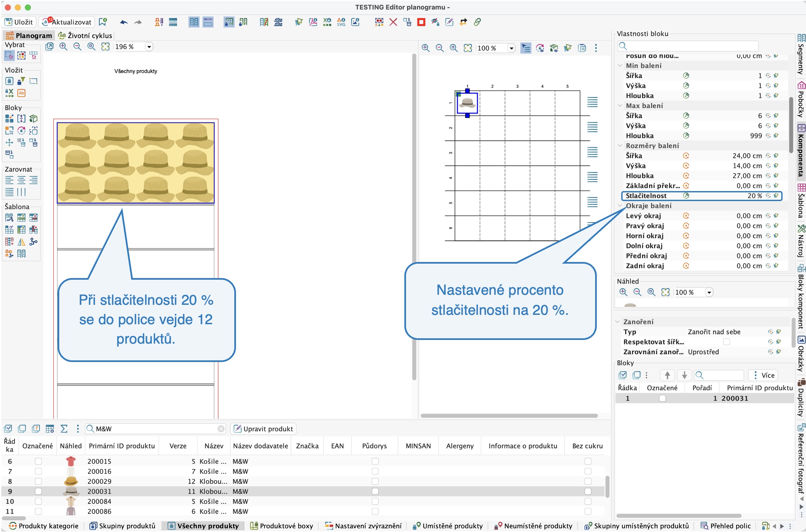Image resolution: width=806 pixels, height=532 pixels.
Task: Click the Uložit button
Action: click(x=19, y=22)
